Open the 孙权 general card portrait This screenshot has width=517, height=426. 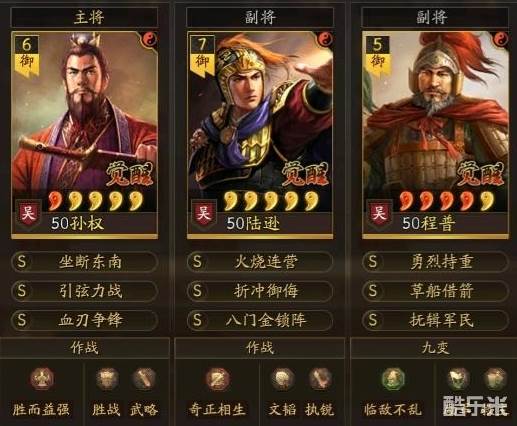tap(84, 135)
